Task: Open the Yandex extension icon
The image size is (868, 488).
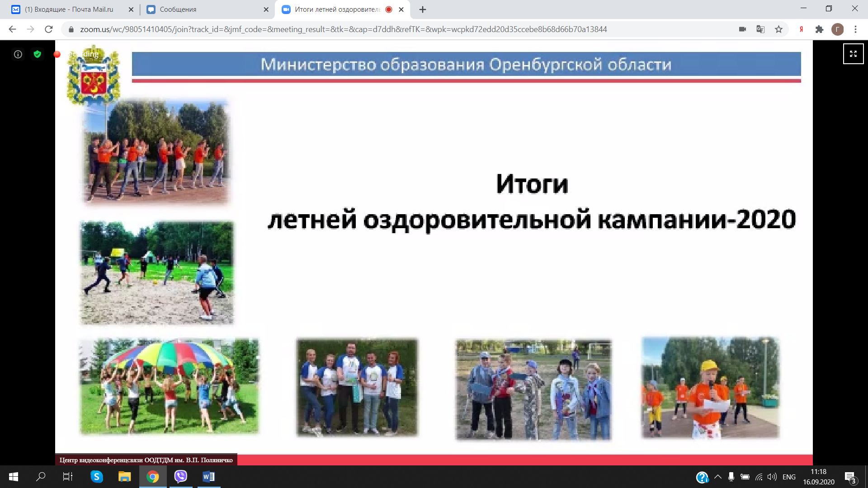Action: click(x=801, y=29)
